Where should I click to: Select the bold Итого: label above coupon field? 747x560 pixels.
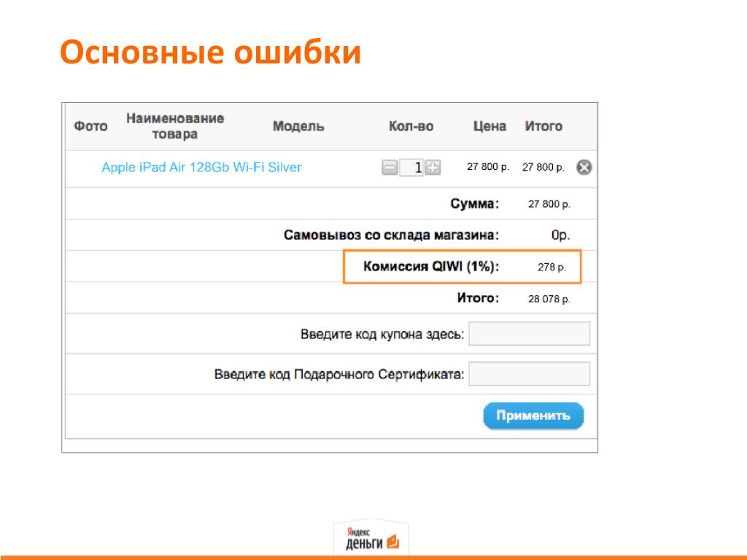(x=478, y=297)
